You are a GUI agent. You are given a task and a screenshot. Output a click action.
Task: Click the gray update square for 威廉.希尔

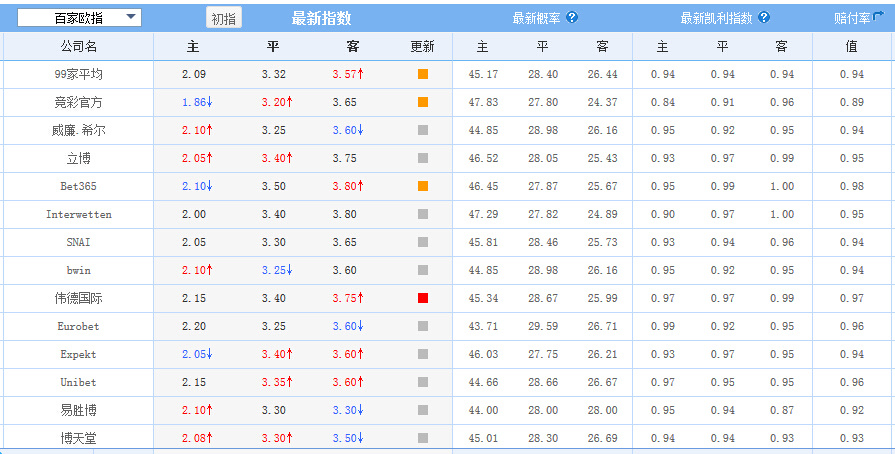click(x=423, y=130)
